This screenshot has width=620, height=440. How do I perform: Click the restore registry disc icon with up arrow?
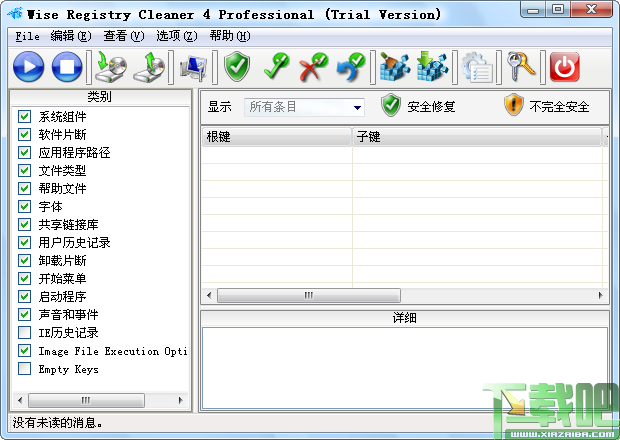pos(149,67)
